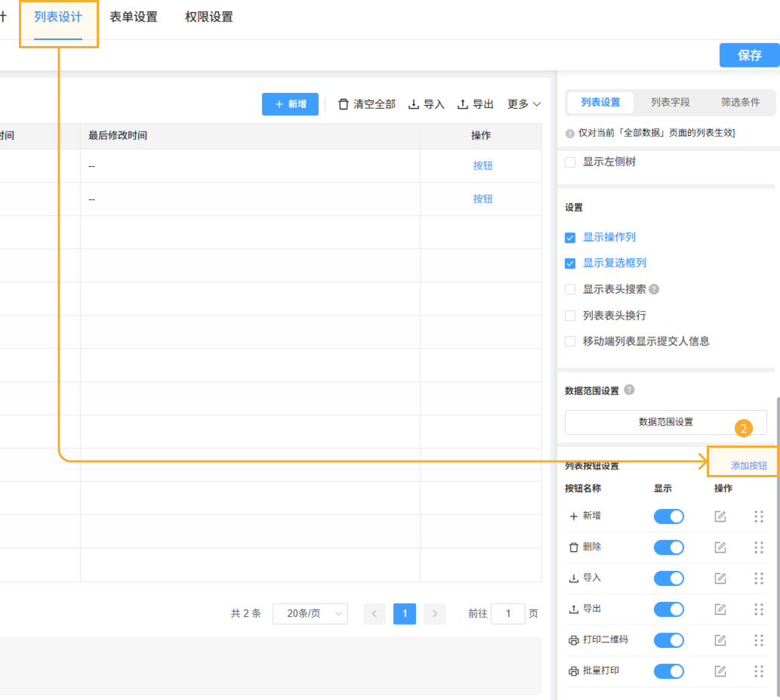Screen dimensions: 780x700
Task: Grab the drag handle of 新增 row
Action: 759,517
